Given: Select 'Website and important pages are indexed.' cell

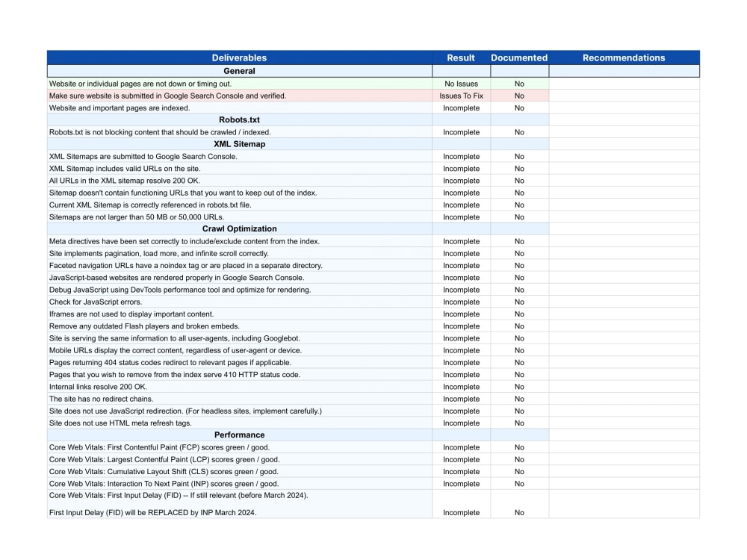Looking at the screenshot, I should (x=239, y=108).
